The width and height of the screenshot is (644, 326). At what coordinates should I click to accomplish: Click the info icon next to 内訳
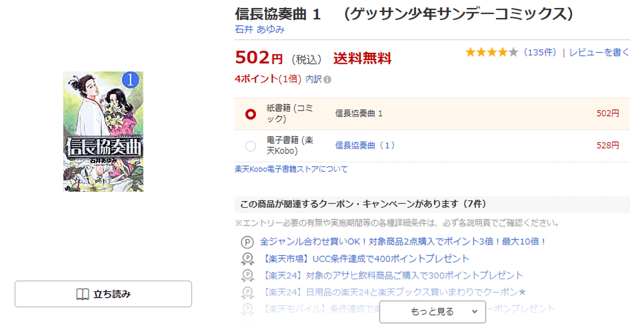[328, 80]
